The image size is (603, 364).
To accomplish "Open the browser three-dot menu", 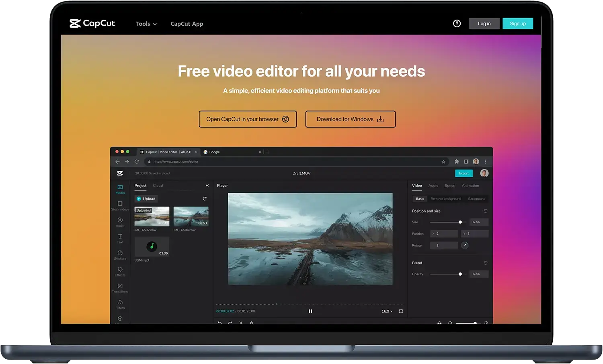I will pos(486,162).
